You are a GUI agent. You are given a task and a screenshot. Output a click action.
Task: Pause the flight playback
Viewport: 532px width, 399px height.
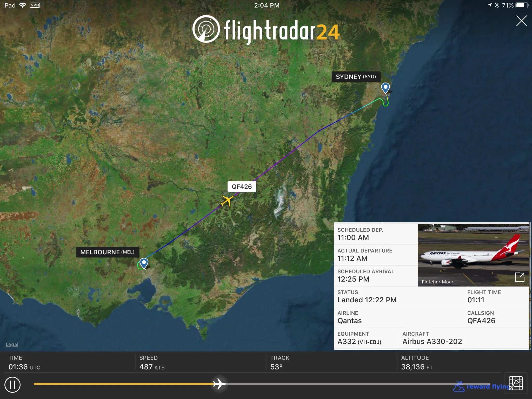(12, 385)
